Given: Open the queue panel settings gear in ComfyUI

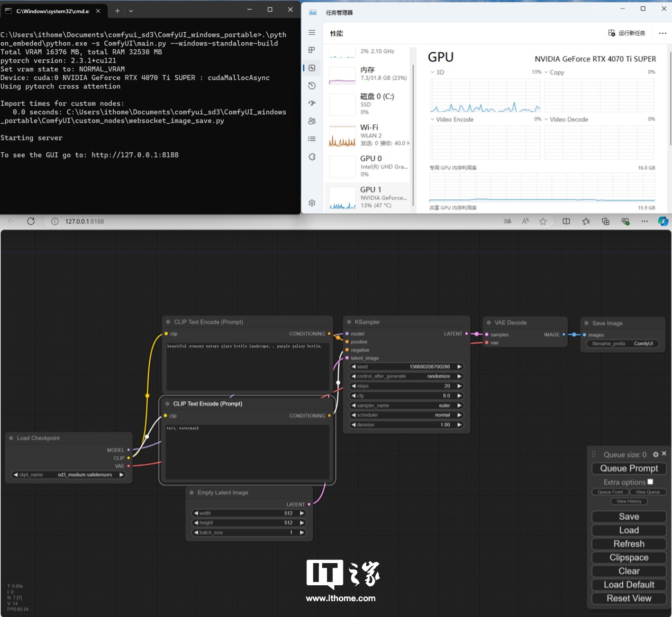Looking at the screenshot, I should click(x=656, y=454).
